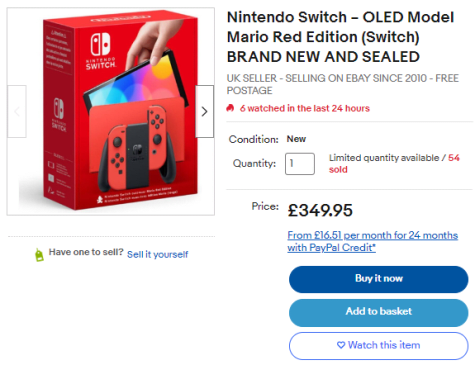Focus the Quantity input field

[x=300, y=164]
